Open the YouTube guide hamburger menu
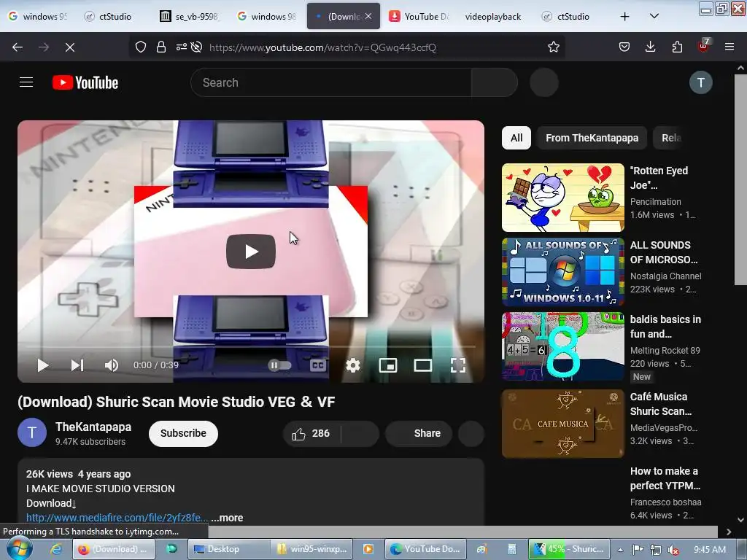The height and width of the screenshot is (560, 747). (x=26, y=82)
